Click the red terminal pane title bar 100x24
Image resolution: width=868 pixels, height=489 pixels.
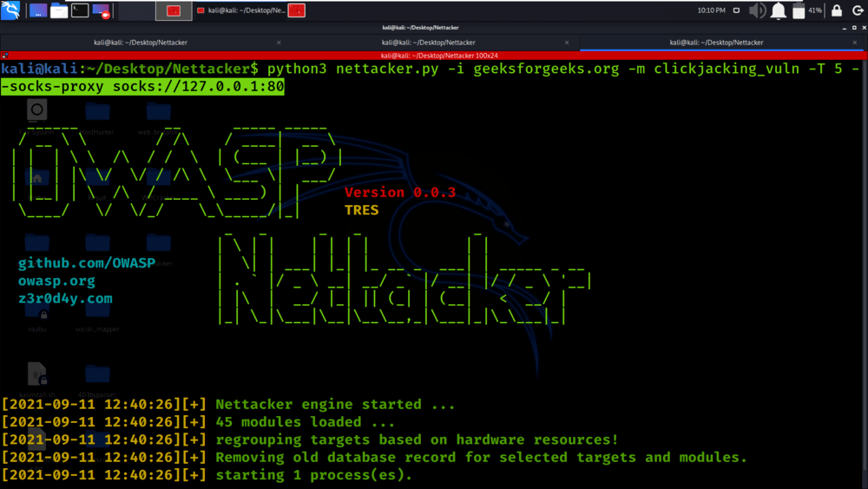pyautogui.click(x=439, y=56)
